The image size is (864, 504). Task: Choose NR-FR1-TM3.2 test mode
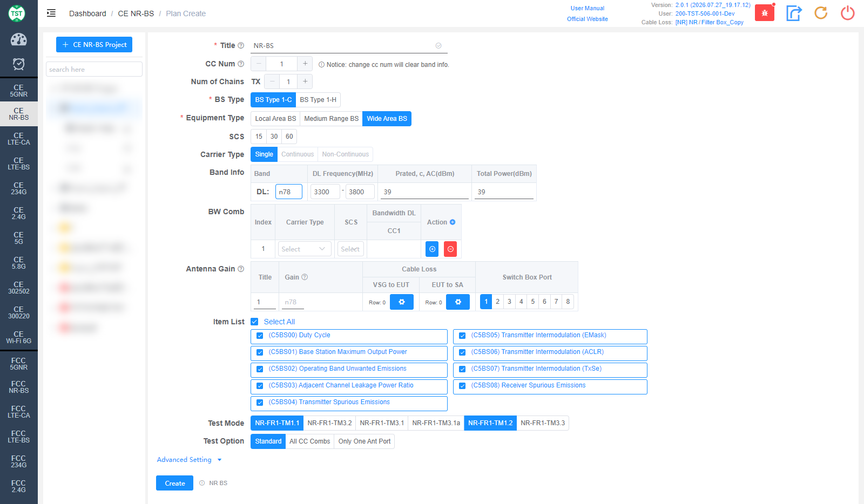(x=329, y=423)
